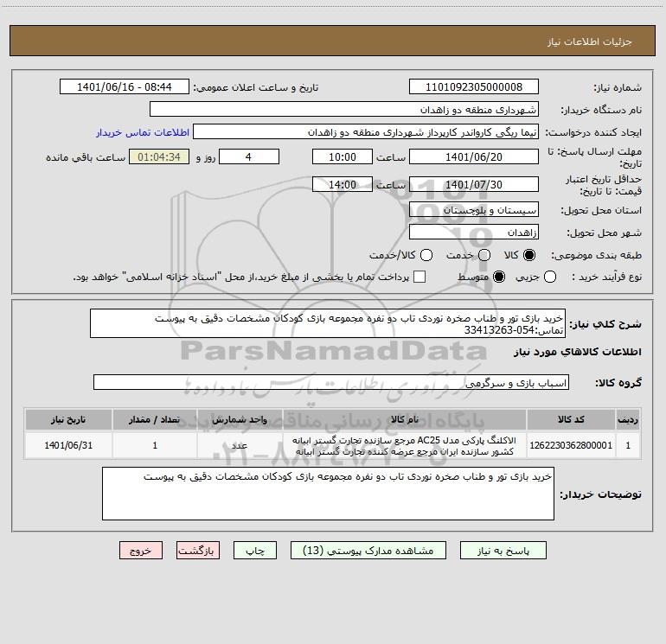The height and width of the screenshot is (644, 666).
Task: Click the general description text box
Action: (328, 324)
